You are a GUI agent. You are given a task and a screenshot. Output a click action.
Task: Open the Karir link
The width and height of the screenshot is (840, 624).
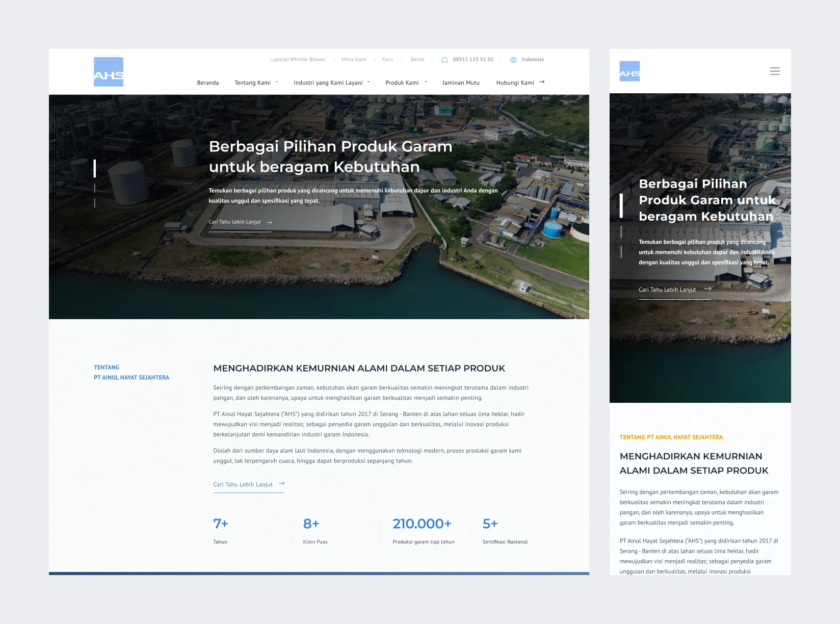pyautogui.click(x=387, y=60)
